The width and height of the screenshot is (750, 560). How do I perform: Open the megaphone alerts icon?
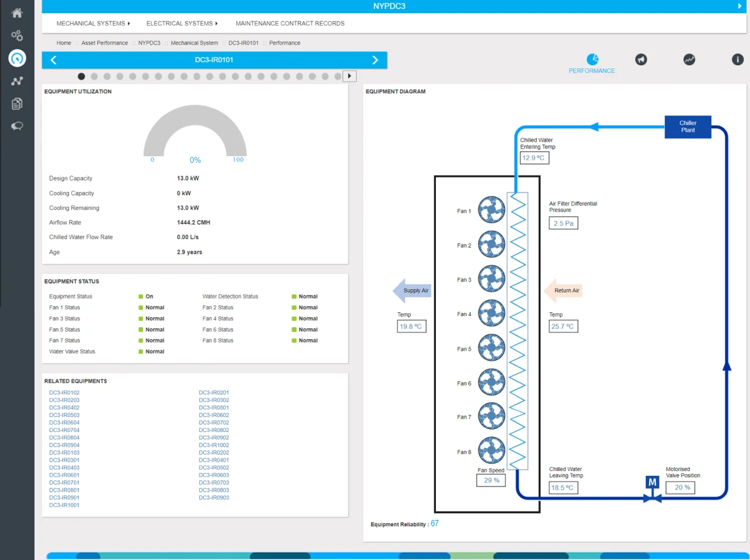point(641,60)
